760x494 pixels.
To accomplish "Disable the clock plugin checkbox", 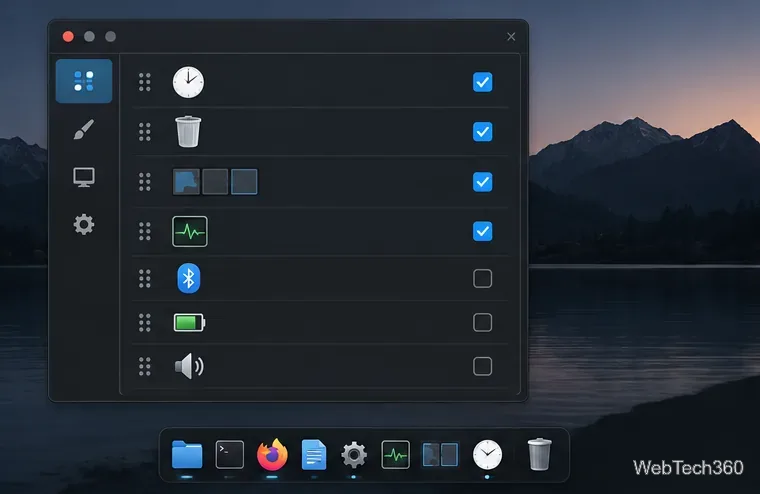I will (482, 82).
